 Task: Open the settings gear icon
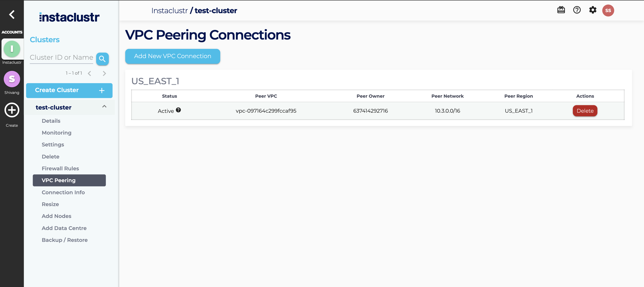593,10
